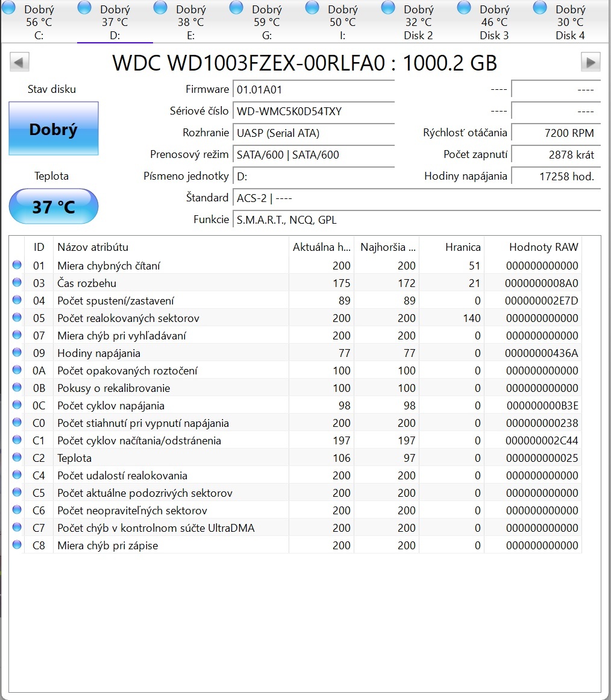This screenshot has height=700, width=611.
Task: Click the blue health icon for the I: drive
Action: click(x=312, y=8)
